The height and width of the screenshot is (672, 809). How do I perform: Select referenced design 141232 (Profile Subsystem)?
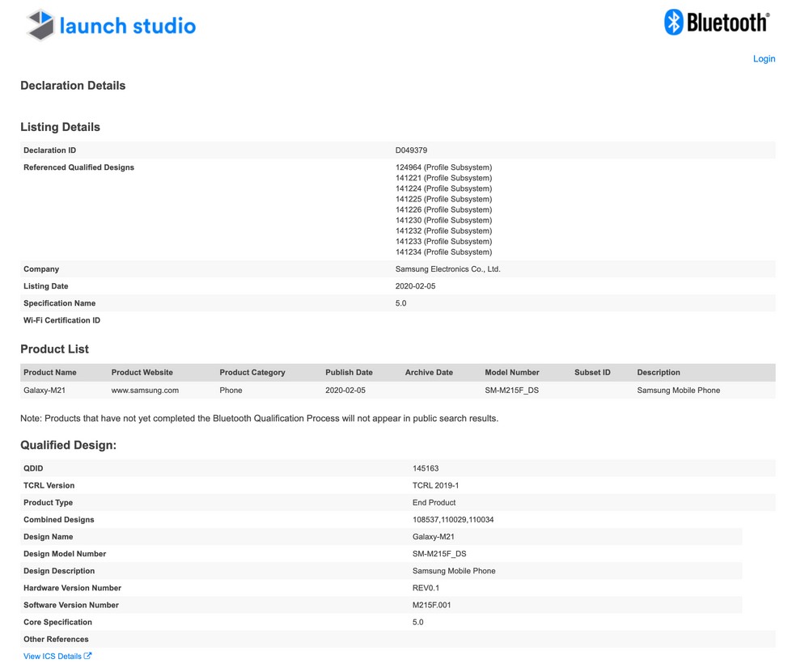pos(443,230)
